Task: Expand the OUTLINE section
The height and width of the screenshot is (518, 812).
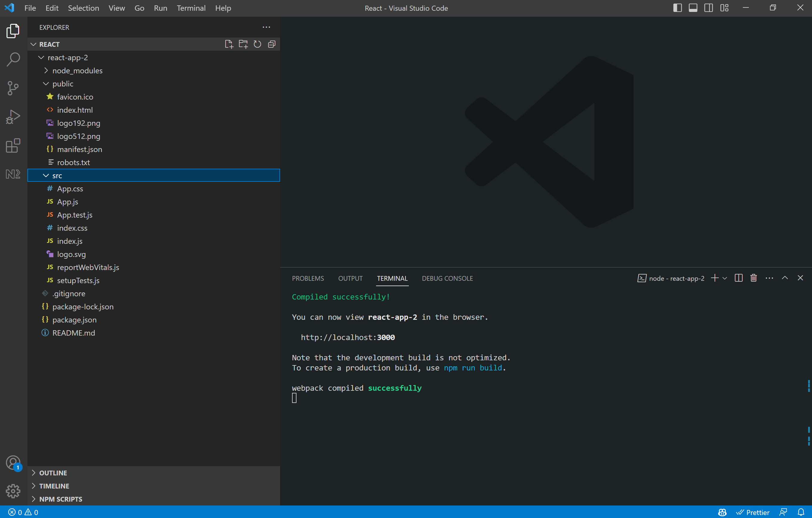Action: [154, 473]
